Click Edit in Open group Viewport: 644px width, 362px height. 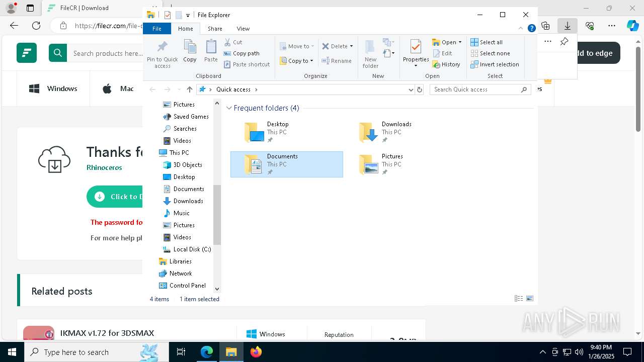click(442, 53)
